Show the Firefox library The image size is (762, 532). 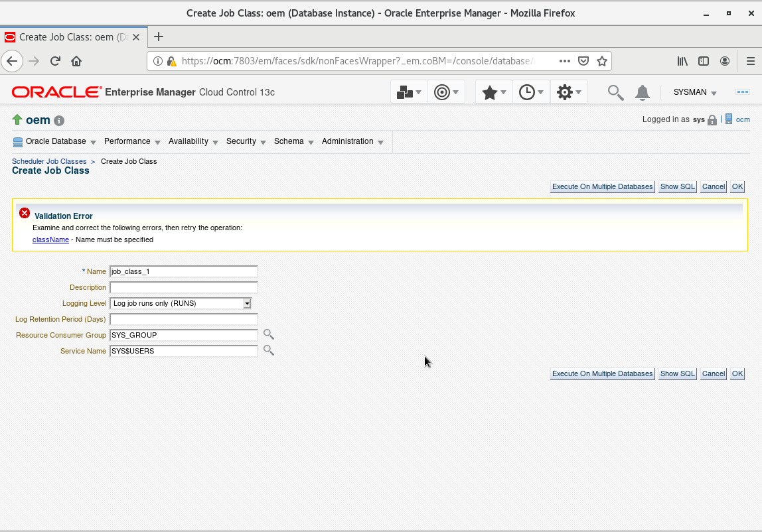coord(682,61)
